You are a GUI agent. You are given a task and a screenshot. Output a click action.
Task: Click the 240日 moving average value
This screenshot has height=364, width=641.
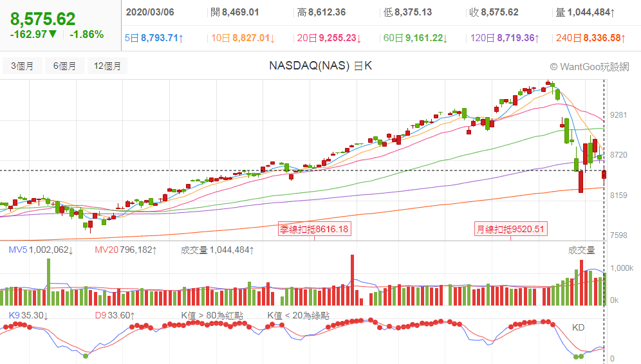590,38
